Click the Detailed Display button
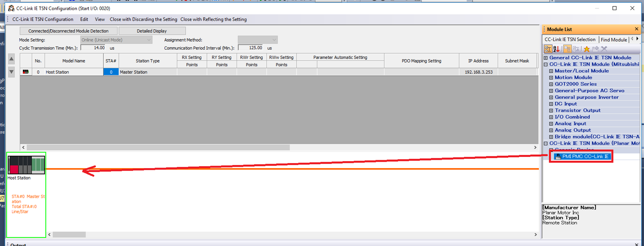This screenshot has width=644, height=246. tap(152, 31)
